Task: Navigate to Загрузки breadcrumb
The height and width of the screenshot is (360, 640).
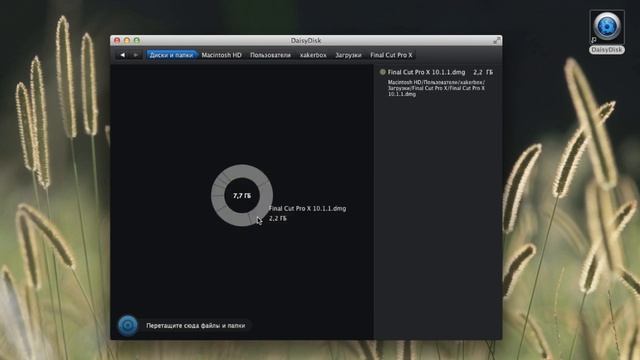Action: [348, 55]
